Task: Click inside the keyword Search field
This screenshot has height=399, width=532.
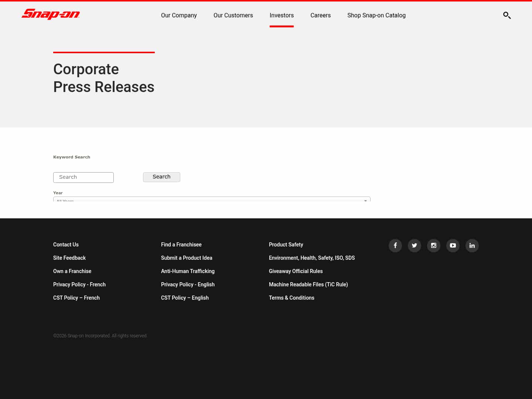Action: click(83, 177)
